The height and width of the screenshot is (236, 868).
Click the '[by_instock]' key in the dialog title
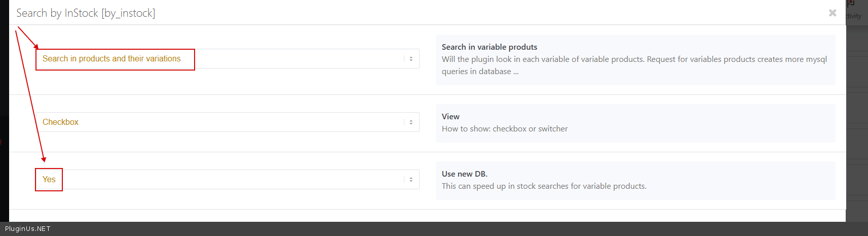pos(128,13)
